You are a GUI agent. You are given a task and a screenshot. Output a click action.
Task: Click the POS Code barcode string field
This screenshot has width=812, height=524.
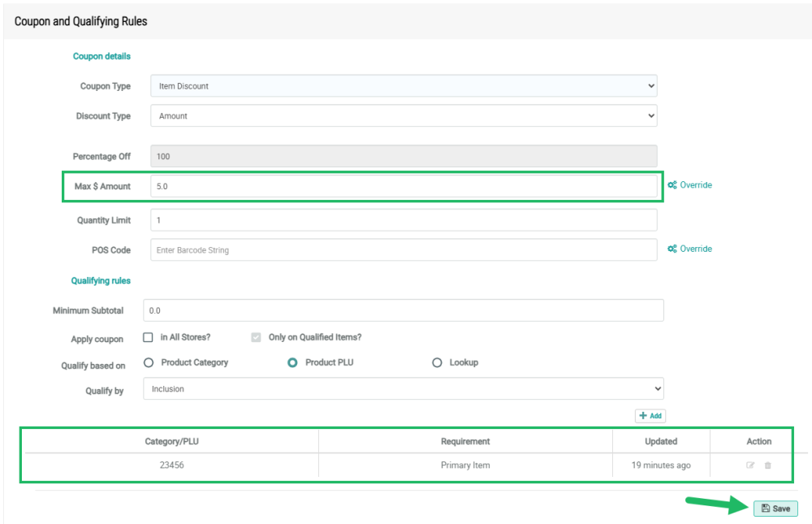(x=404, y=250)
